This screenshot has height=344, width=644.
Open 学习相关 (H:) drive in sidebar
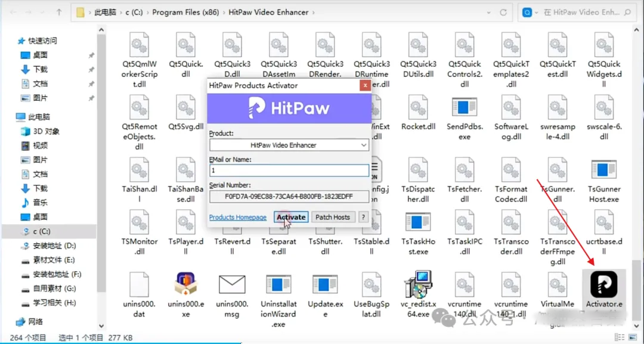point(55,302)
